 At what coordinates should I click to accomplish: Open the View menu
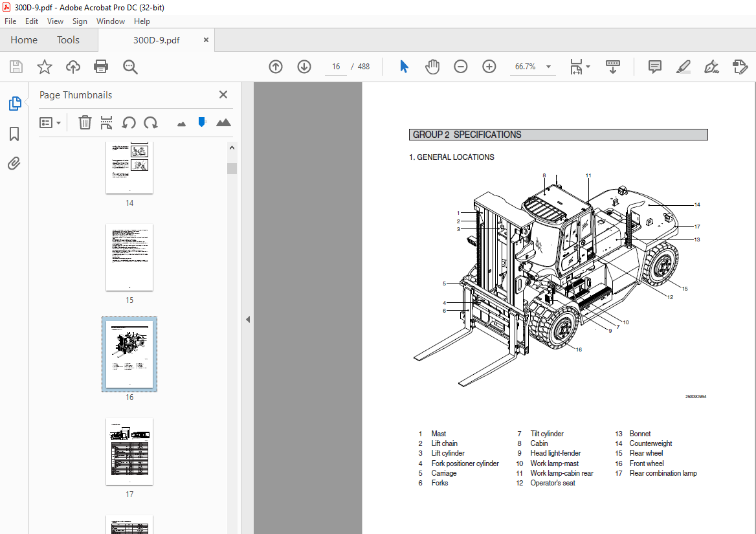(55, 21)
